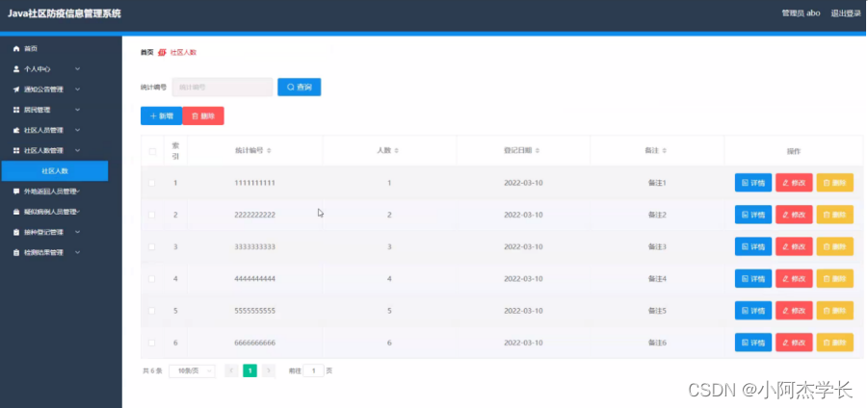Click yellow 删除 for row 备注5
Viewport: 868px width, 408px height.
835,311
